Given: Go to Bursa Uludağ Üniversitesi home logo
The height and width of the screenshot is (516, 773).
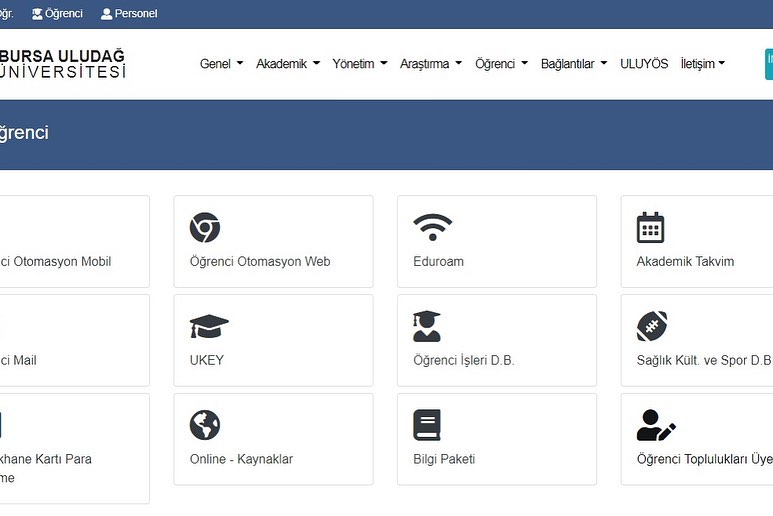Looking at the screenshot, I should 63,64.
